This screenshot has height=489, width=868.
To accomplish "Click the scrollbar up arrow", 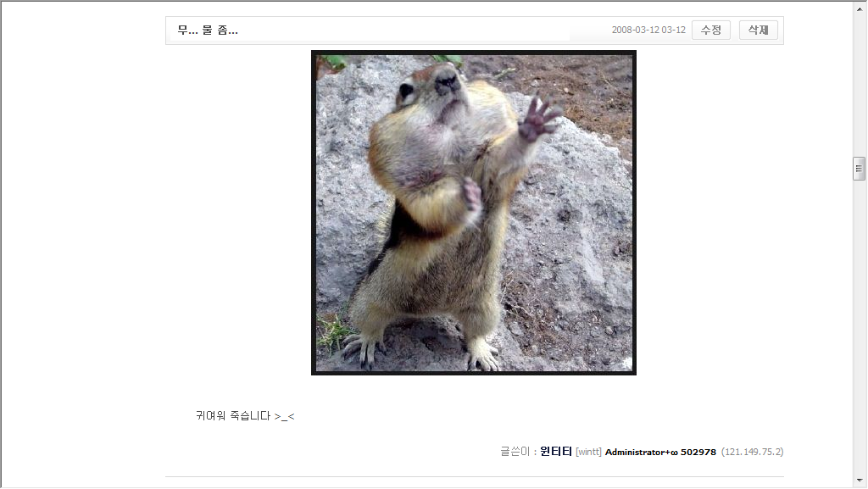I will [x=860, y=8].
